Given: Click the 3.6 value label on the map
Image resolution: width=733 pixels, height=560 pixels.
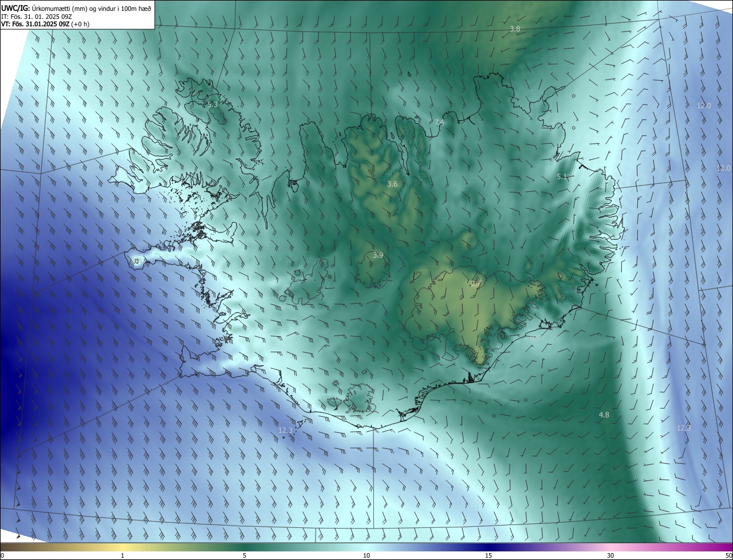Looking at the screenshot, I should (x=392, y=184).
